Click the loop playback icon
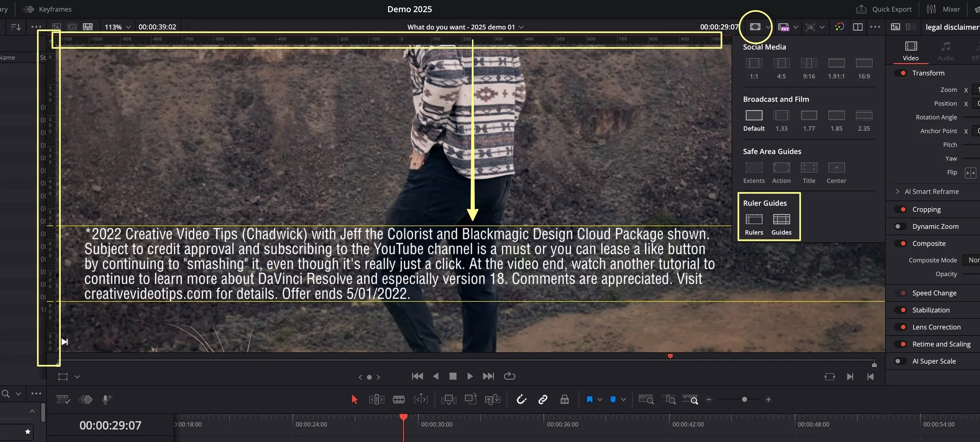 (509, 376)
